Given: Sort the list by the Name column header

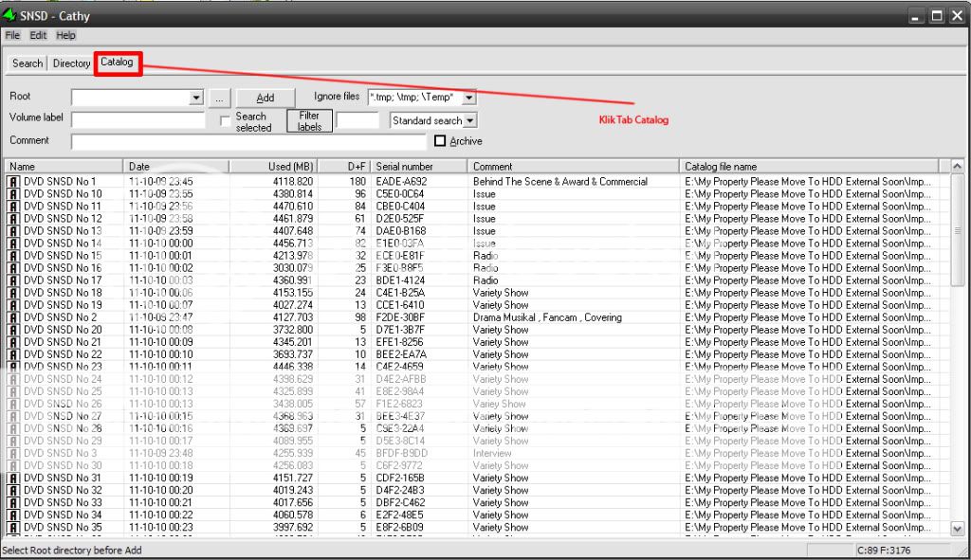Looking at the screenshot, I should [64, 167].
